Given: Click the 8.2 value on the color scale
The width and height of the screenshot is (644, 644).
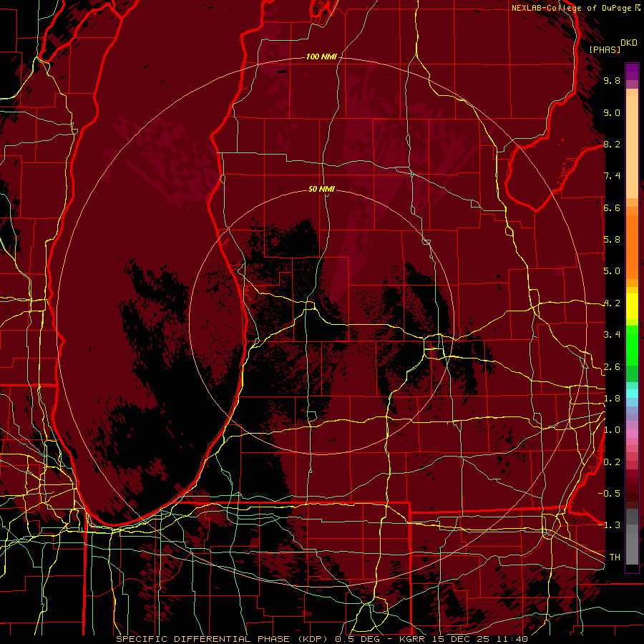Looking at the screenshot, I should pyautogui.click(x=612, y=144).
